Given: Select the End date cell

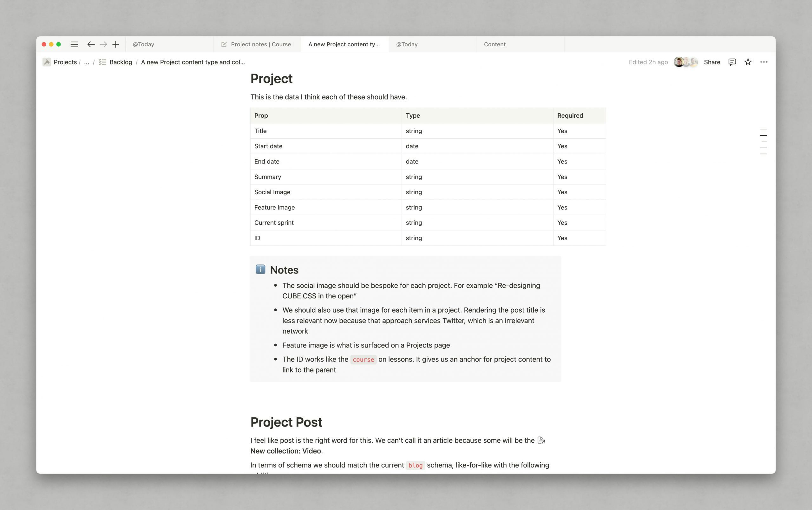Looking at the screenshot, I should click(326, 162).
